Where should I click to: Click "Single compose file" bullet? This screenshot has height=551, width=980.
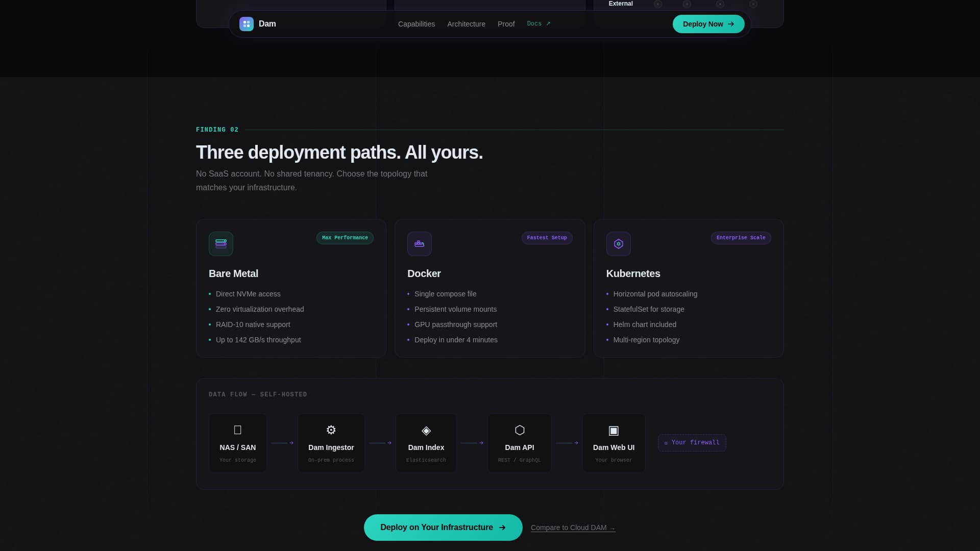coord(445,294)
